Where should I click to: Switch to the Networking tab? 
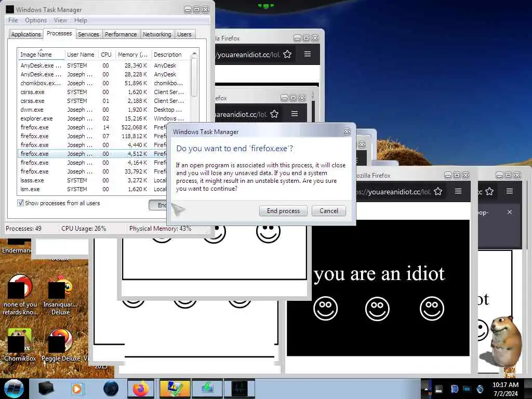157,34
